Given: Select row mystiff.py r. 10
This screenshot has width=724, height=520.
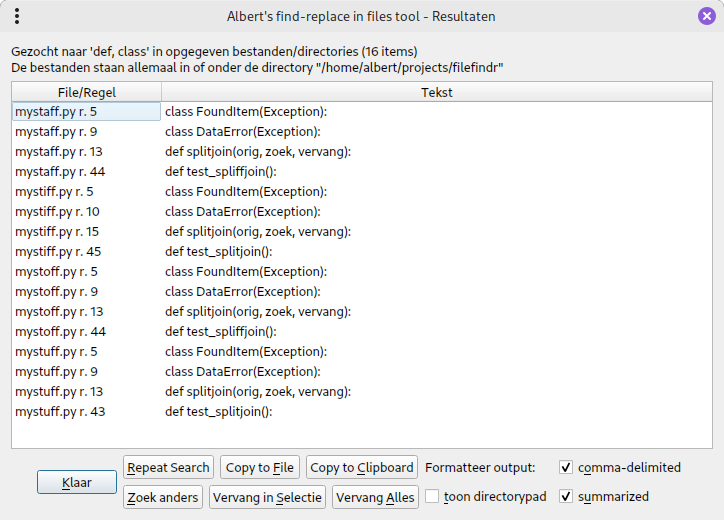Looking at the screenshot, I should [362, 212].
